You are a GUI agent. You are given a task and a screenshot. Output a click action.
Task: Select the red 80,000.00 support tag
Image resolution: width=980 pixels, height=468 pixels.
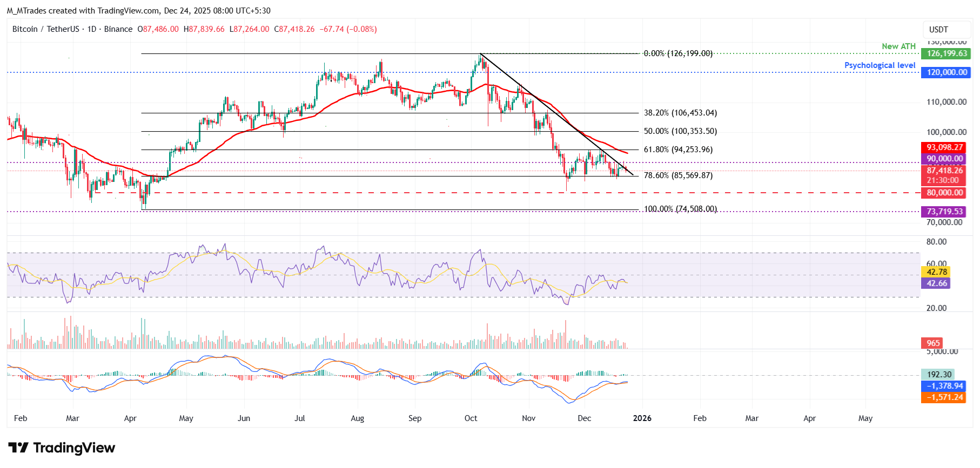944,193
